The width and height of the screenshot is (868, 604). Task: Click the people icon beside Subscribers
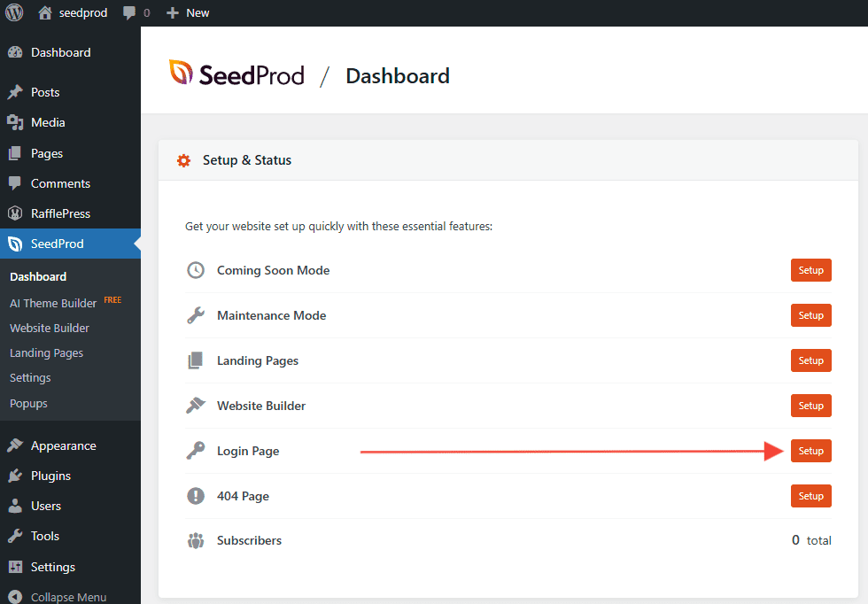click(195, 540)
